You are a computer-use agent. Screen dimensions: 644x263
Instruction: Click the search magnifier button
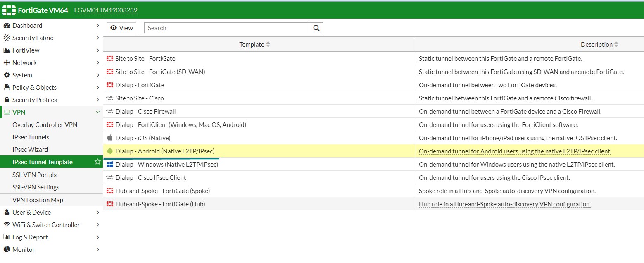pos(316,28)
